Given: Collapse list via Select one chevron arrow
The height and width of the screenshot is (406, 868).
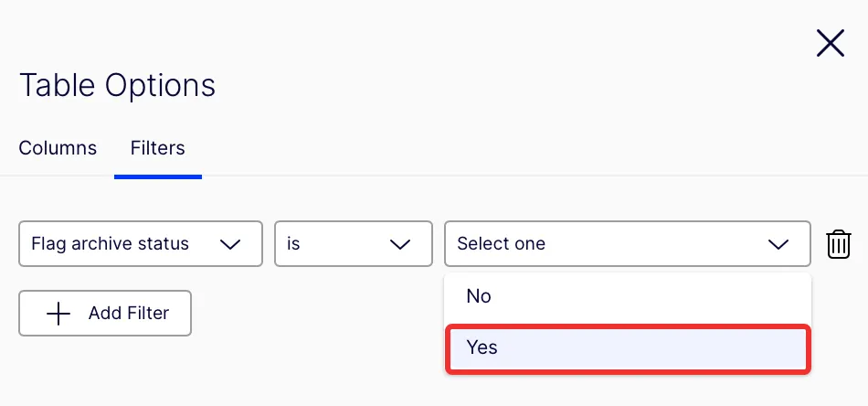Looking at the screenshot, I should coord(778,244).
